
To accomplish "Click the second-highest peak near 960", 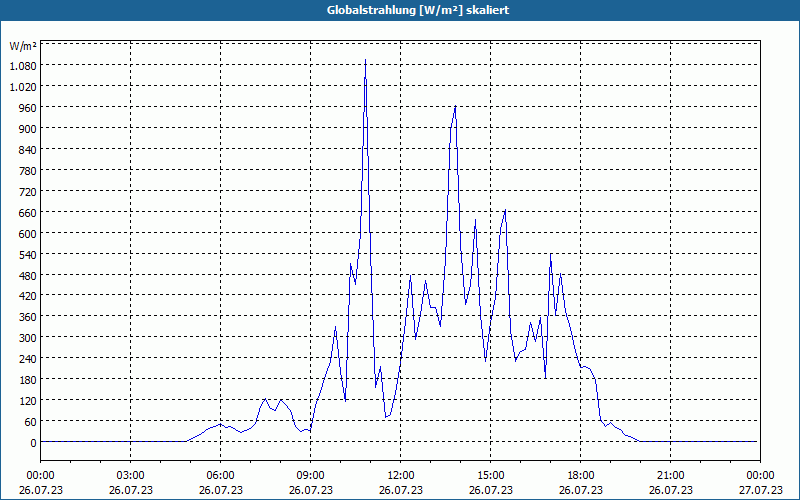I will pos(455,106).
